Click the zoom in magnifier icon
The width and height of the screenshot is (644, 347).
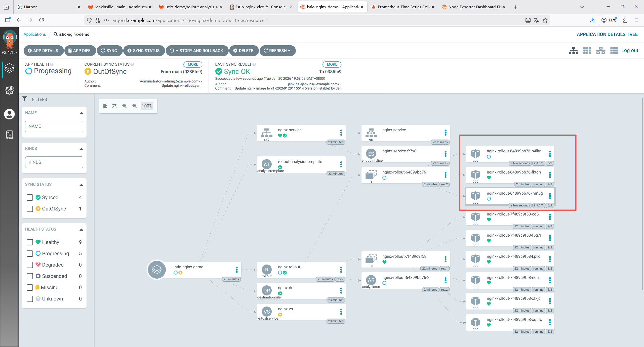pyautogui.click(x=124, y=106)
